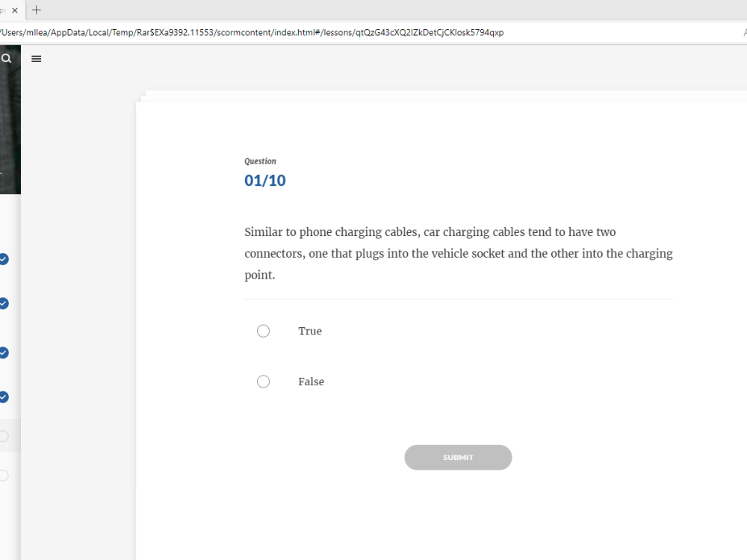Click the address bar URL
This screenshot has width=747, height=560.
tap(252, 32)
